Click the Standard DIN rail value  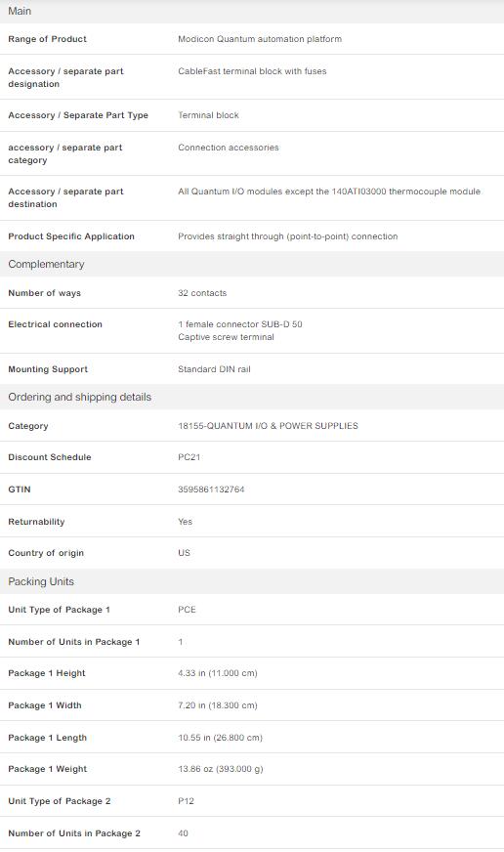(214, 369)
